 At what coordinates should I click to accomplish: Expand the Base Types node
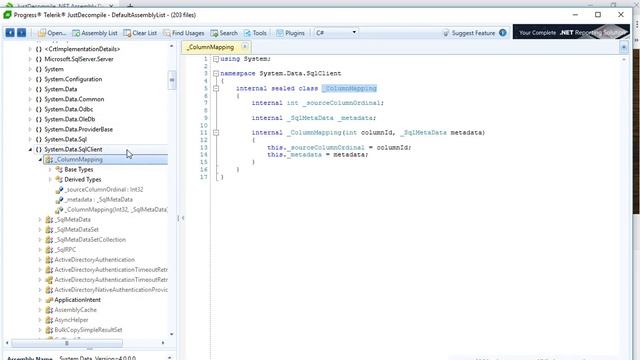coord(50,169)
